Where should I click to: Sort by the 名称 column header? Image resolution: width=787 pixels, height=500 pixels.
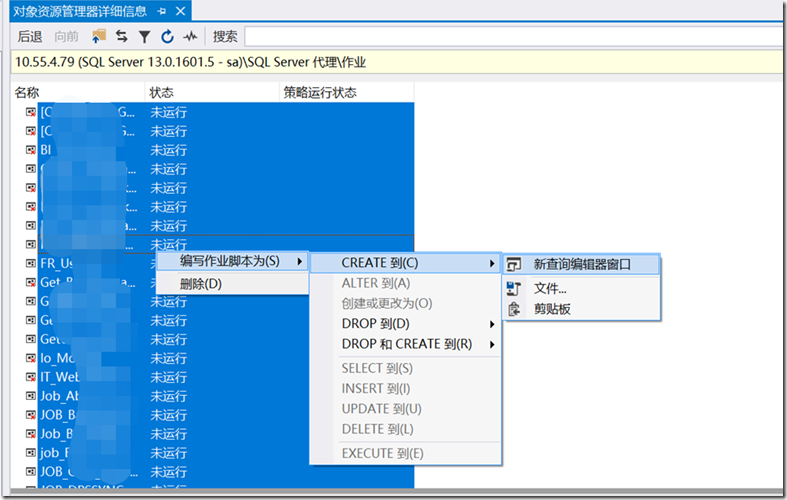coord(78,92)
